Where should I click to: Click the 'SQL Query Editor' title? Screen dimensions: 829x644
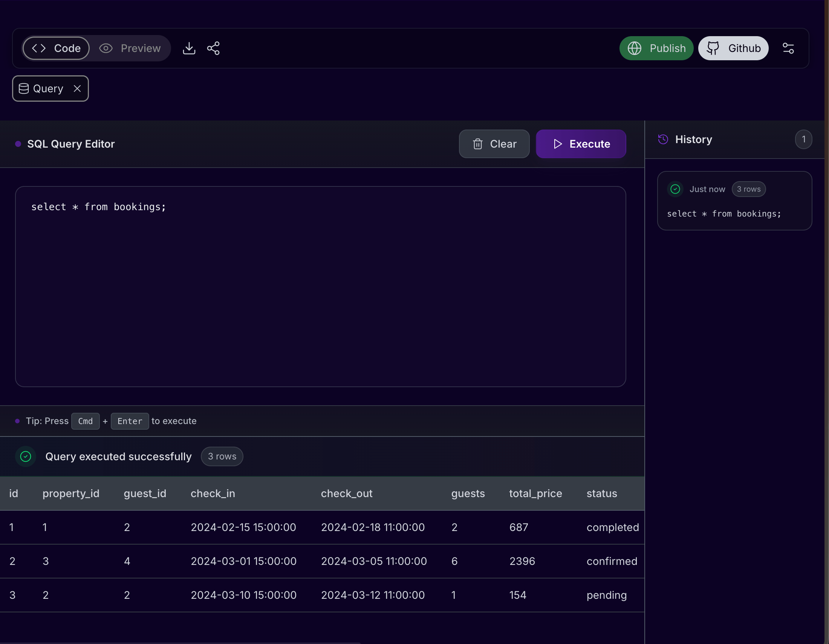click(x=71, y=144)
